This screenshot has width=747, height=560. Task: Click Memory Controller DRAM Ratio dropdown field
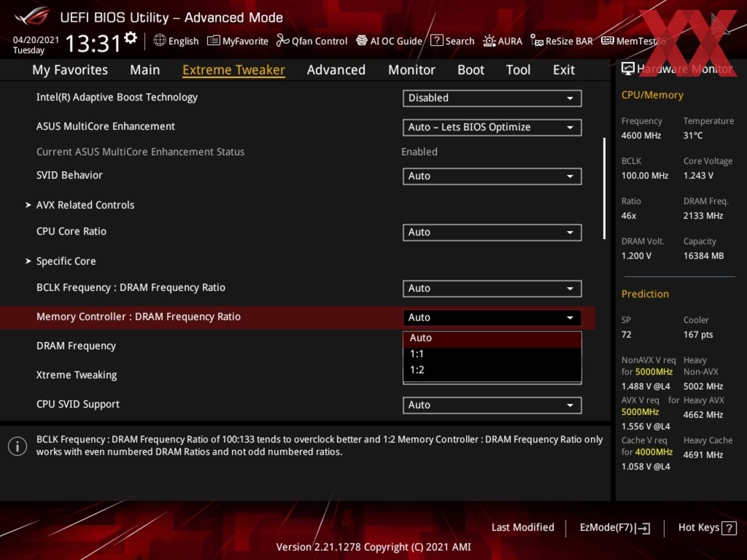(x=492, y=317)
